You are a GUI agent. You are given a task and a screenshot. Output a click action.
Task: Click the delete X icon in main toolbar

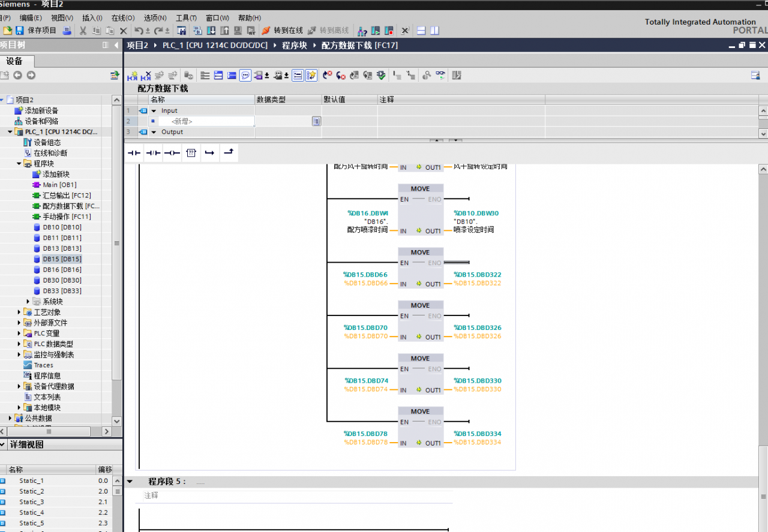pyautogui.click(x=124, y=31)
